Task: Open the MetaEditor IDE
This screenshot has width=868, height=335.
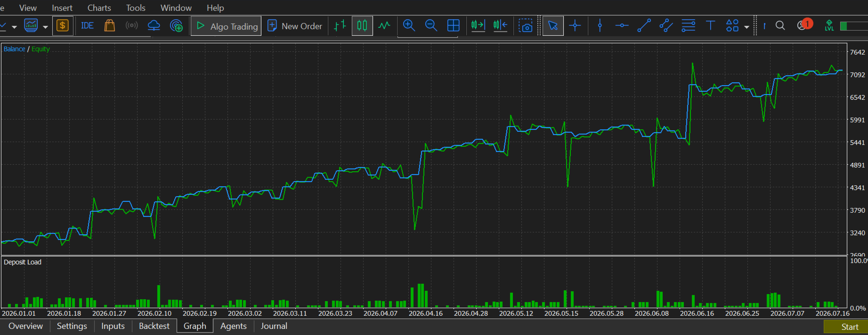Action: pyautogui.click(x=87, y=26)
